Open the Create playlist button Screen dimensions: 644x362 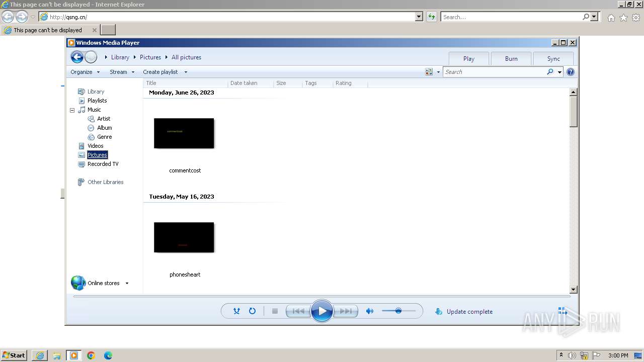point(160,72)
